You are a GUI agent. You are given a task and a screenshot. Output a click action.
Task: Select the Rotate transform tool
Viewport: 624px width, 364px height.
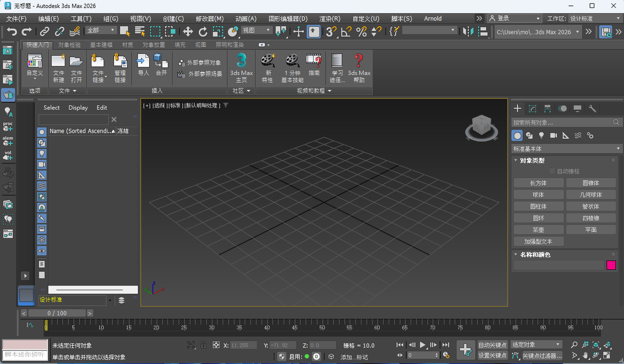pyautogui.click(x=203, y=32)
